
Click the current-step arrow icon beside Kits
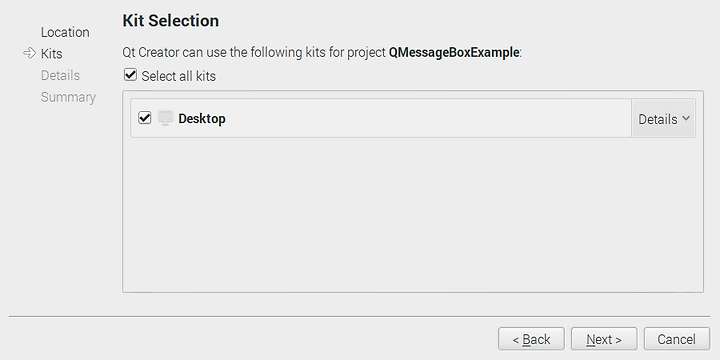(29, 53)
